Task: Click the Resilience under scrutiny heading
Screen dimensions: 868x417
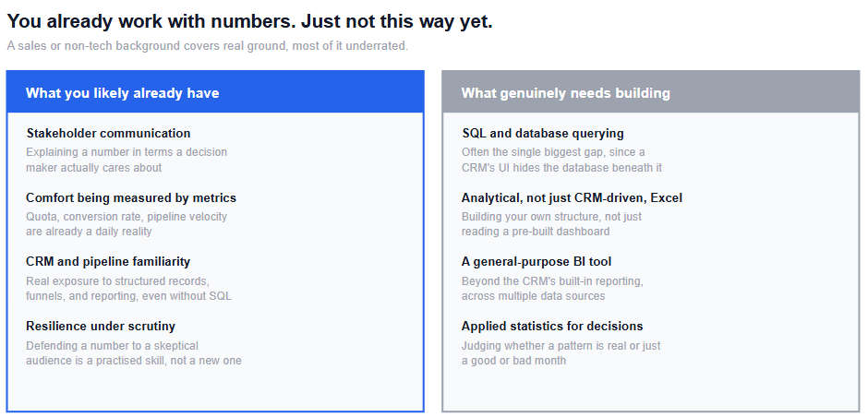Action: point(101,327)
